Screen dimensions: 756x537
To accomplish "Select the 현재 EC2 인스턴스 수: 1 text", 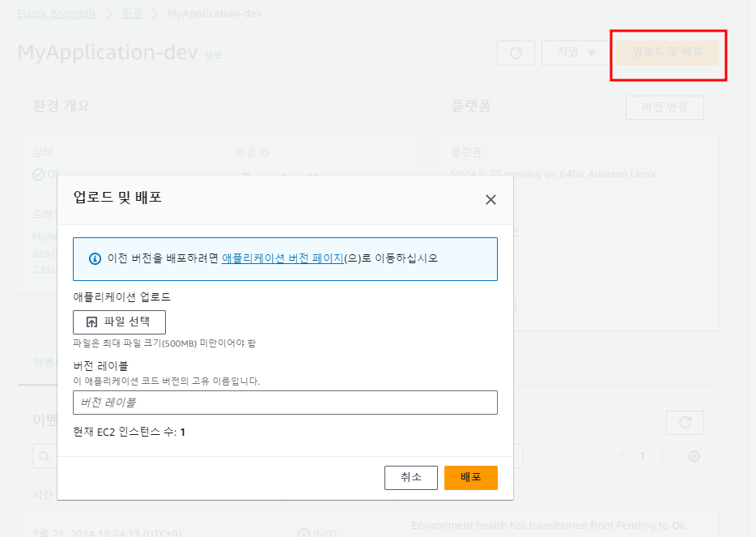I will pos(130,432).
